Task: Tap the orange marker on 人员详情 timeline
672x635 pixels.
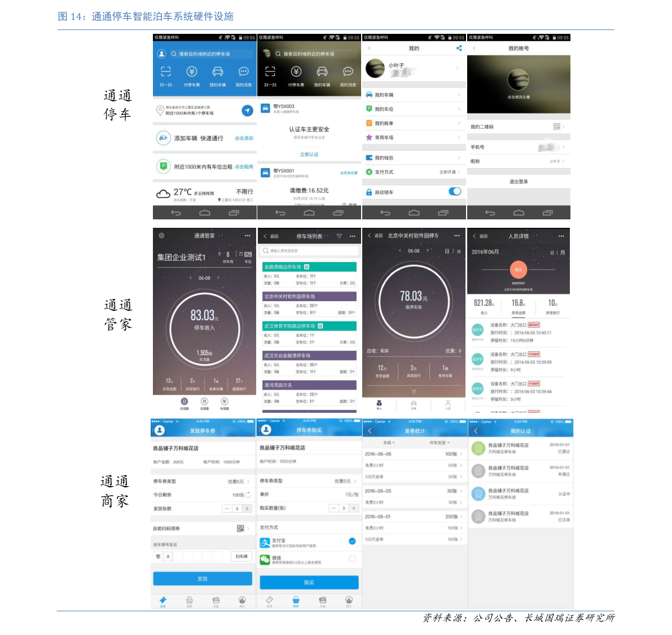Action: [518, 270]
